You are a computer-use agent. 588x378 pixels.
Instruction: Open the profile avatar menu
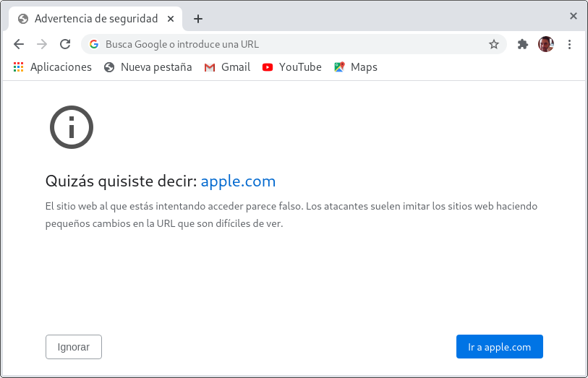(x=545, y=44)
